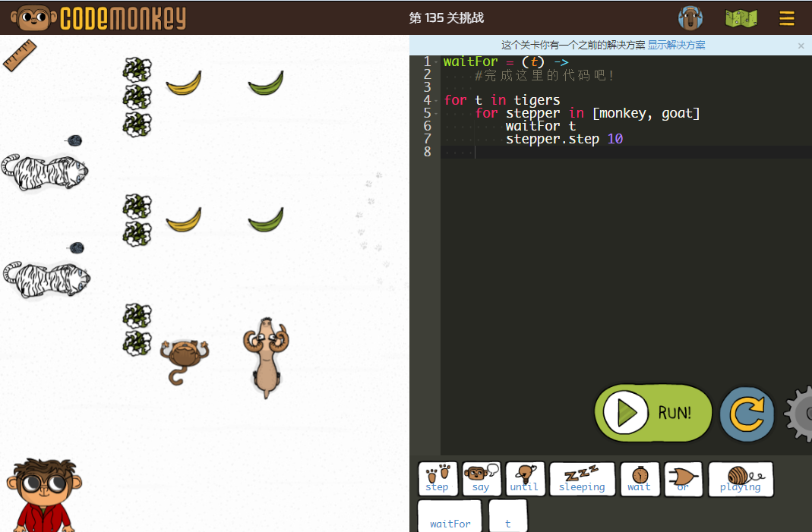Insert the or operator block
812x532 pixels.
pyautogui.click(x=683, y=479)
